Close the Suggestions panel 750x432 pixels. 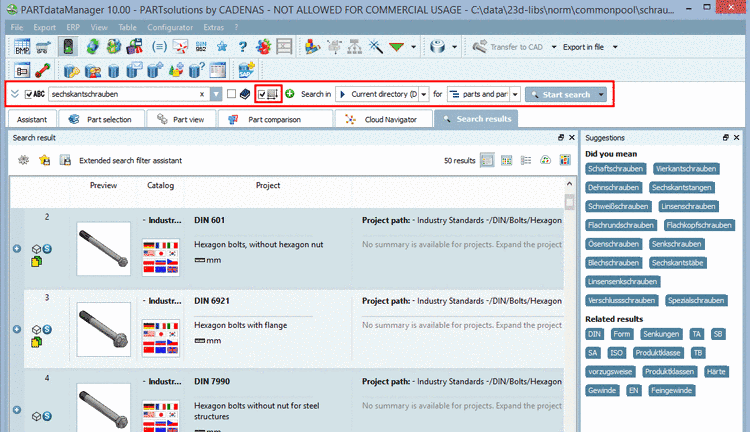[736, 137]
